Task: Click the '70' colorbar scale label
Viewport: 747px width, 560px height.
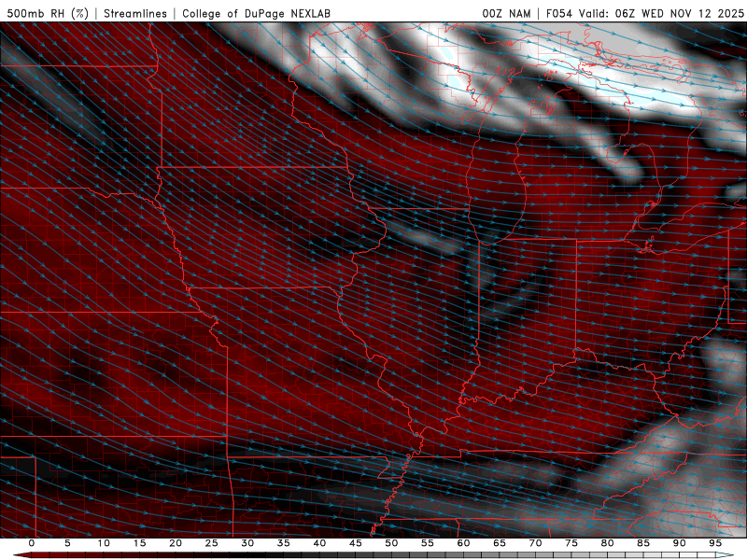Action: [x=535, y=543]
